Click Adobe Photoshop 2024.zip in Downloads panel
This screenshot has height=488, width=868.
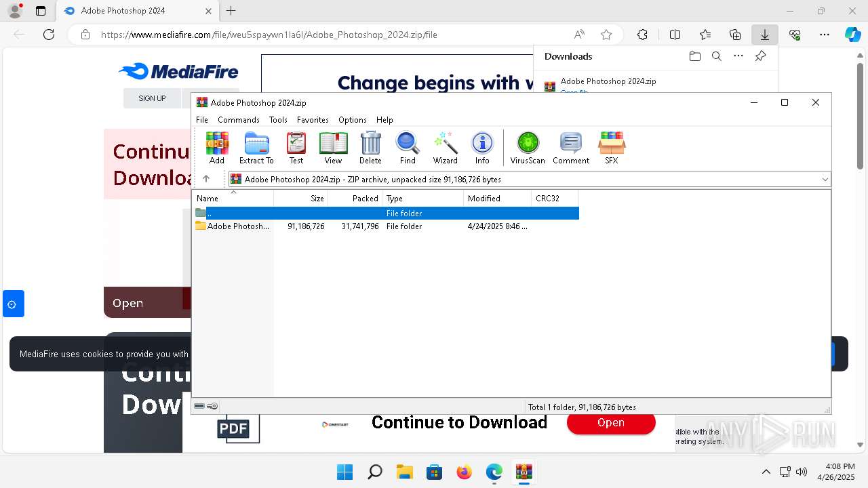(608, 81)
